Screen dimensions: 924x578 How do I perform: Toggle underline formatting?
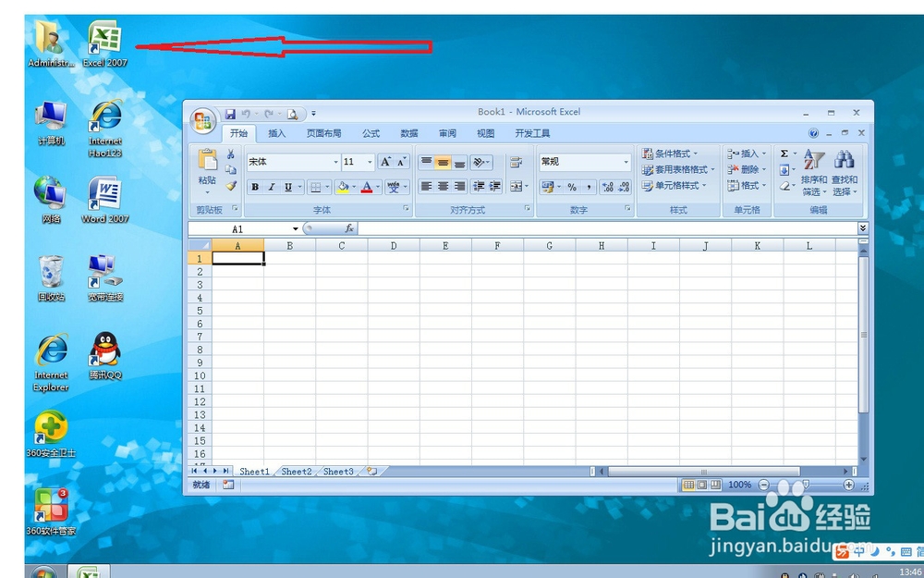287,187
